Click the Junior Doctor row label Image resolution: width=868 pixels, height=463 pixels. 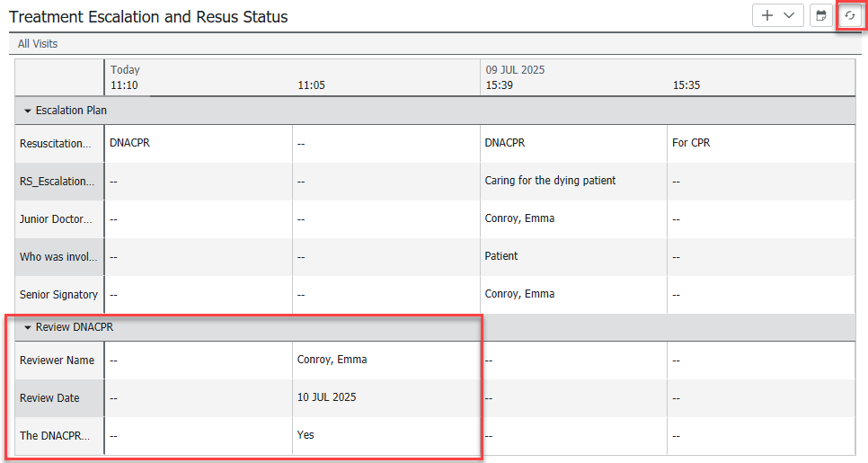56,218
